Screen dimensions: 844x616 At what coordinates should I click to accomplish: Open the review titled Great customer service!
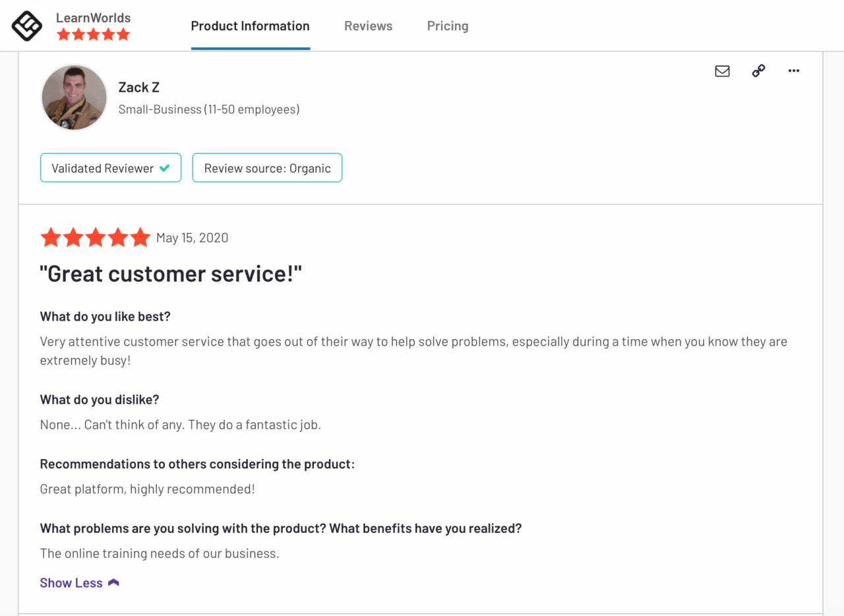[x=170, y=273]
